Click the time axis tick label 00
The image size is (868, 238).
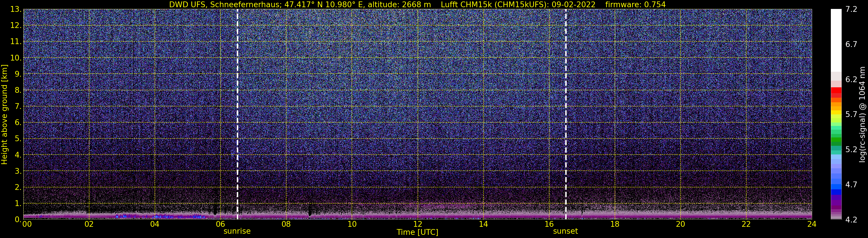(27, 224)
